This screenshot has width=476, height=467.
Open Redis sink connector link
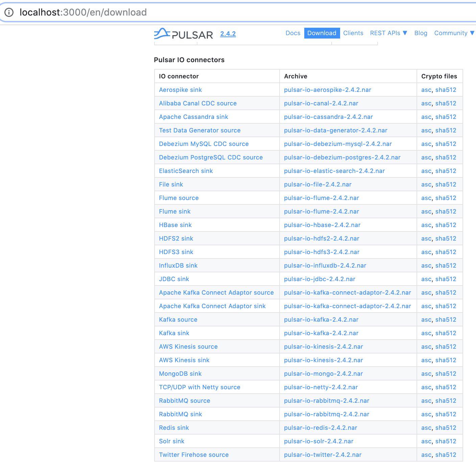click(174, 428)
